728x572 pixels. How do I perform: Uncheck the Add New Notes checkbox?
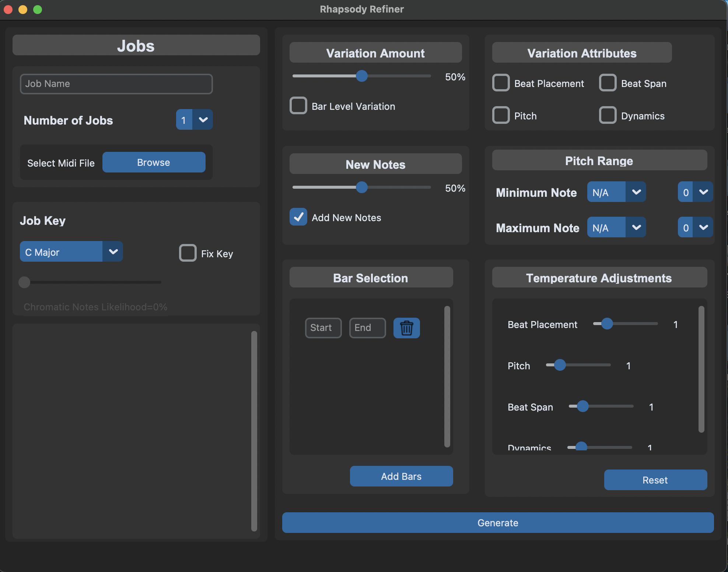pyautogui.click(x=298, y=217)
